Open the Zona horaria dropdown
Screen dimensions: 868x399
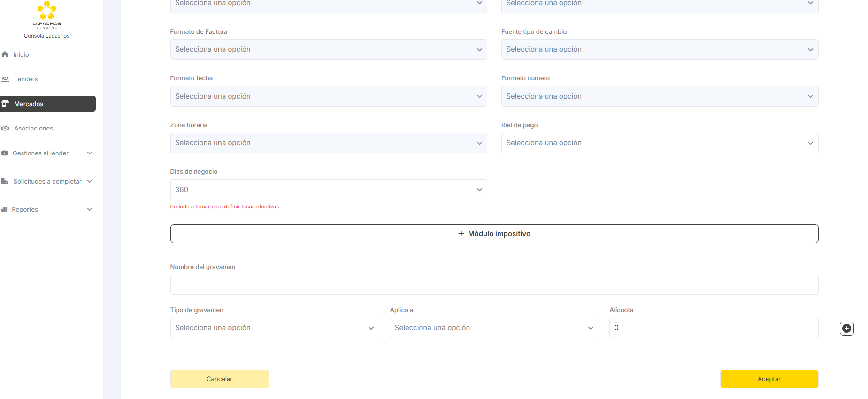coord(328,143)
